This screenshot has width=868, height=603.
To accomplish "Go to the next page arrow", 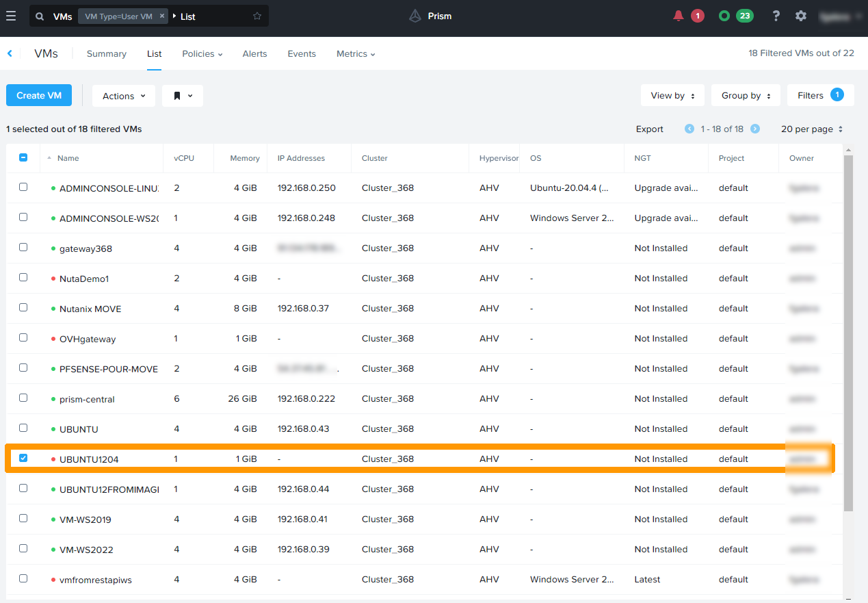I will (755, 129).
